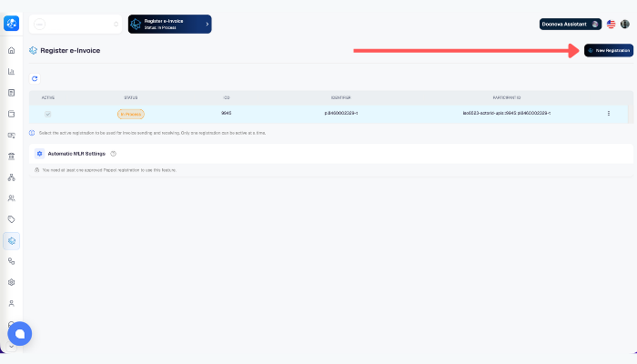Click the app logo in sidebar
637x364 pixels.
(11, 23)
